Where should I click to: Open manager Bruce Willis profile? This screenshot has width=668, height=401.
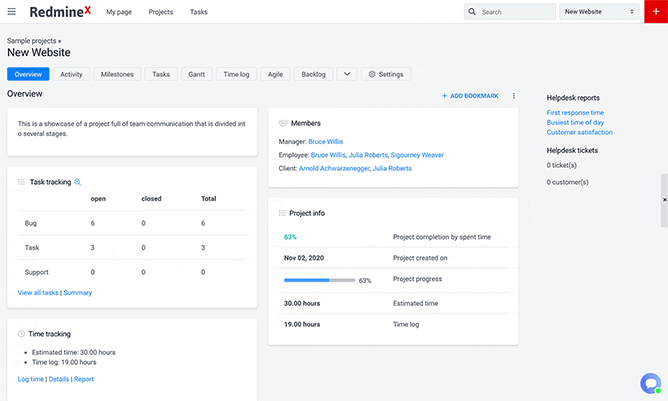(325, 141)
